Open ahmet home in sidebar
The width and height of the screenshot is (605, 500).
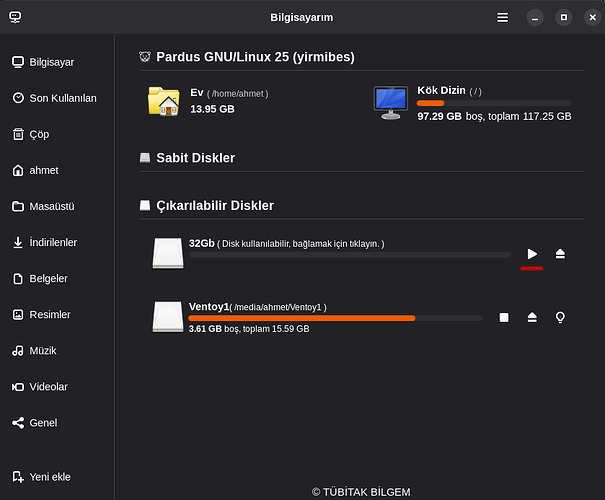tap(43, 170)
